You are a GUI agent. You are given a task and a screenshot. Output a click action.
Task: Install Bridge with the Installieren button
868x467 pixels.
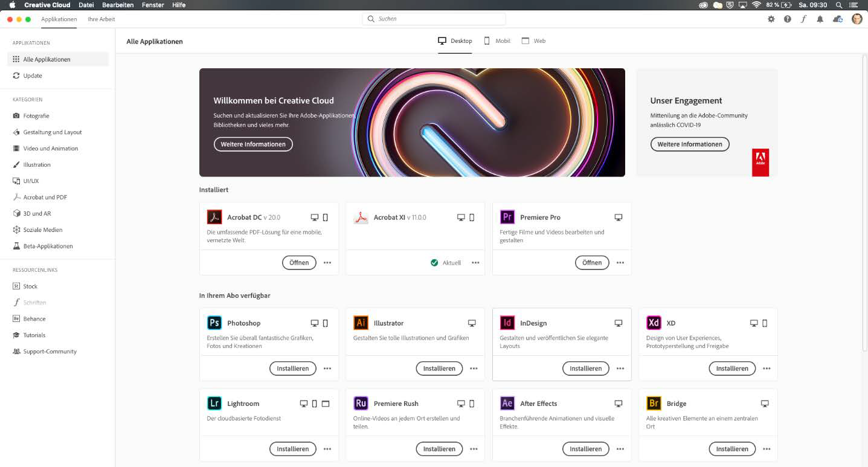[x=732, y=449]
